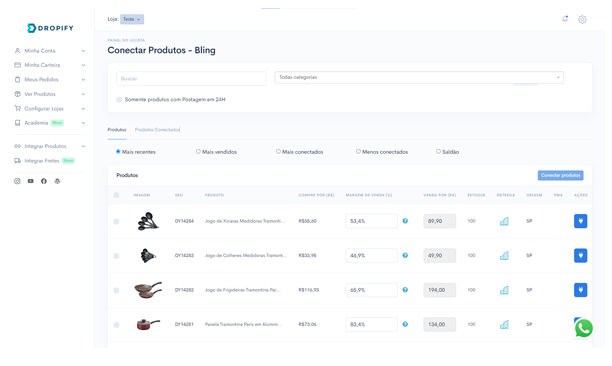The image size is (612, 366).
Task: Open Academia in the sidebar
Action: (36, 123)
